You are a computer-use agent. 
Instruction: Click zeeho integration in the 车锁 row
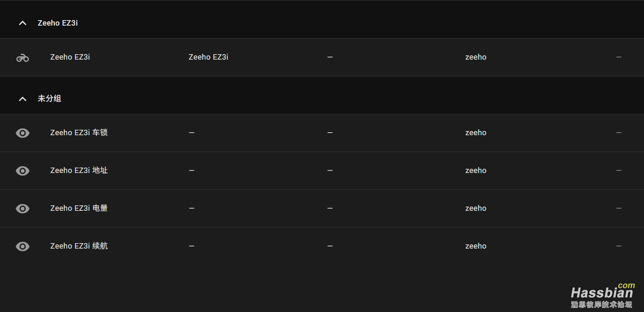(x=476, y=133)
